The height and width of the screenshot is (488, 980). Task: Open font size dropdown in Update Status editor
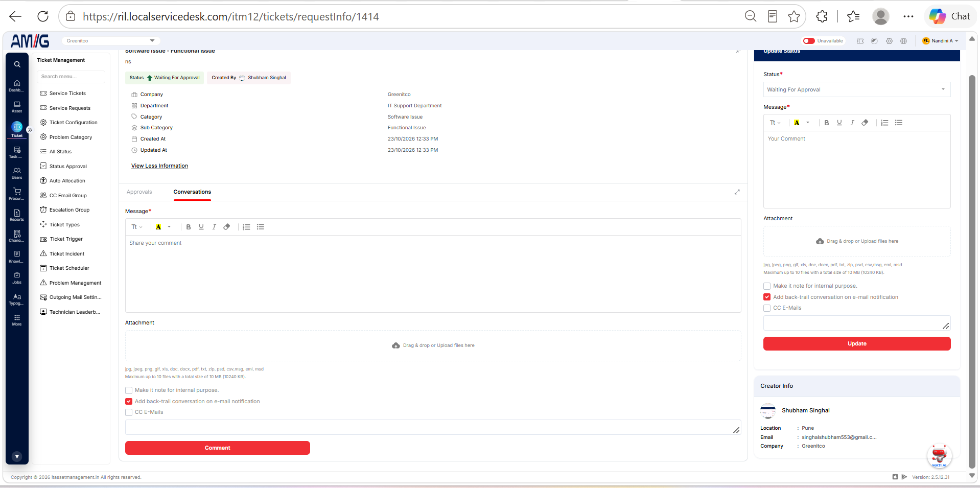775,123
